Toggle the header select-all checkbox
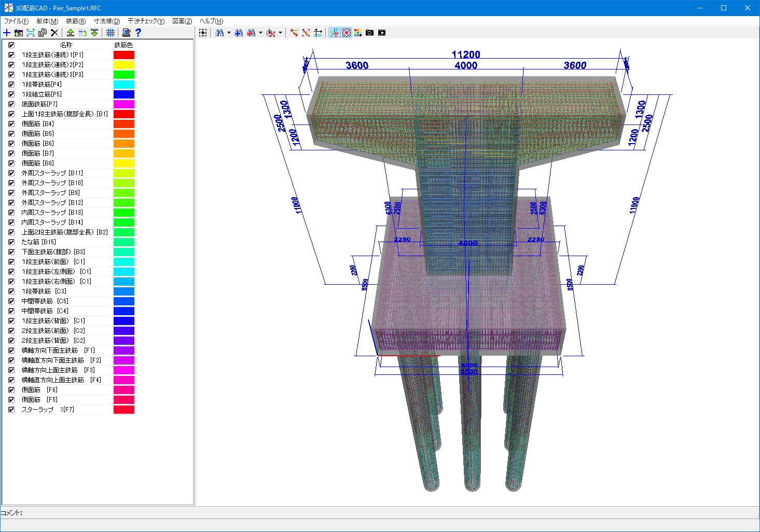Screen dimensions: 760x532 coord(11,45)
